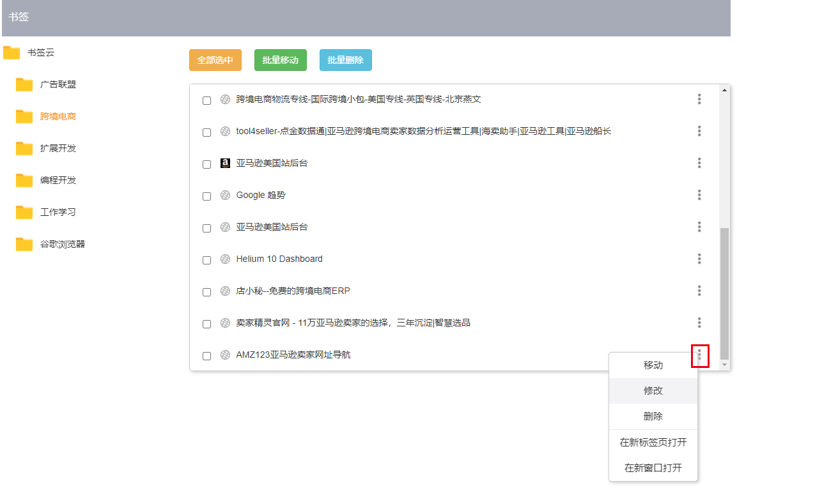Viewport: 815px width, 504px height.
Task: Click the globe favicon beside AMZ123
Action: (x=225, y=355)
